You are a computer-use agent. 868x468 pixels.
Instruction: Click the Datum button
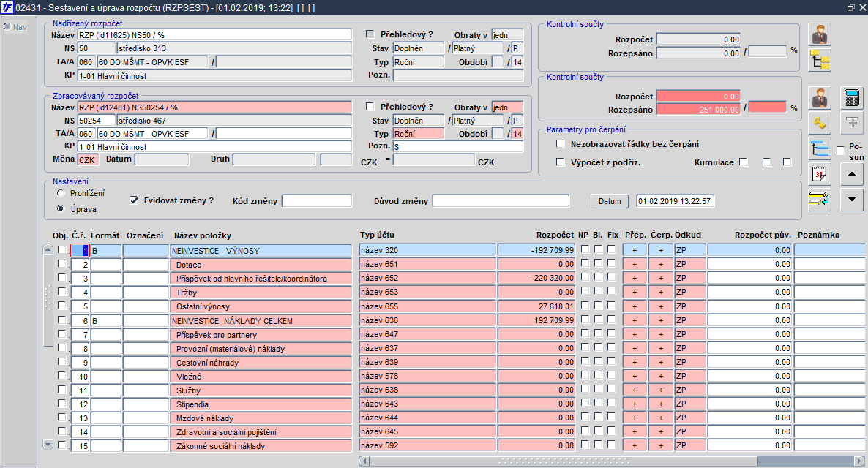coord(609,201)
